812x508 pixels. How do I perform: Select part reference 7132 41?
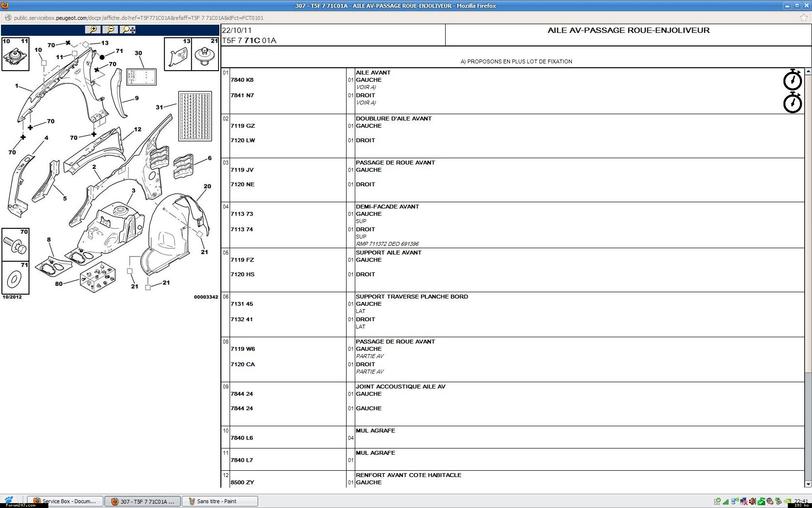242,319
